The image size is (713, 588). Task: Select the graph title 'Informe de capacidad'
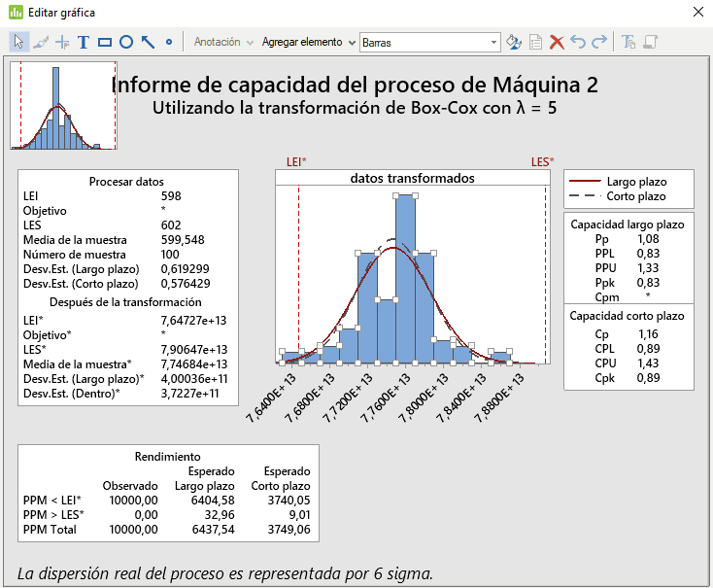(x=355, y=85)
